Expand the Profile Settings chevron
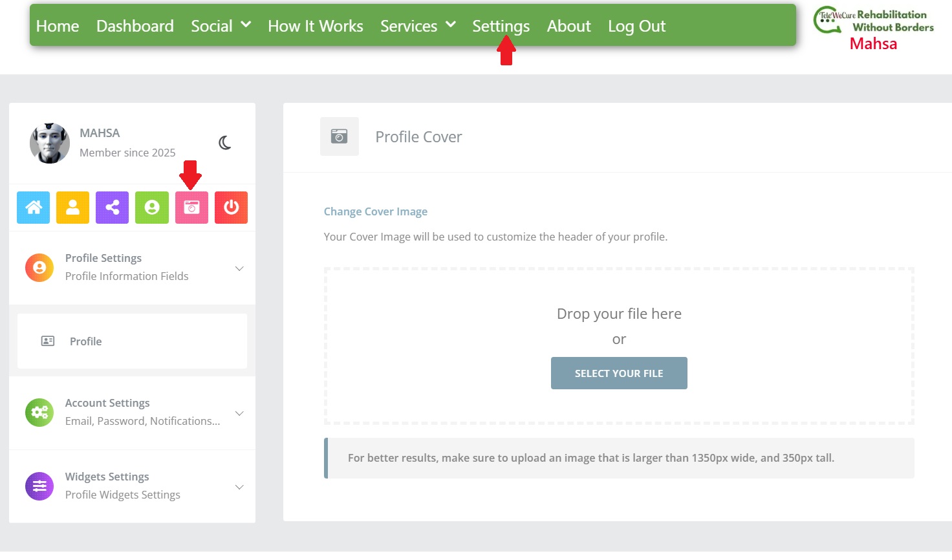The image size is (952, 560). point(239,268)
